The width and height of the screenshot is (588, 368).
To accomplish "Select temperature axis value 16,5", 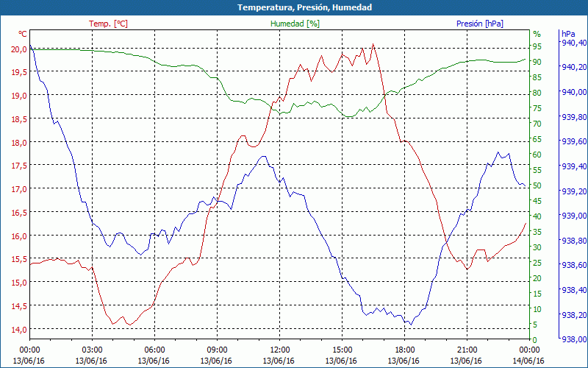I will (19, 213).
